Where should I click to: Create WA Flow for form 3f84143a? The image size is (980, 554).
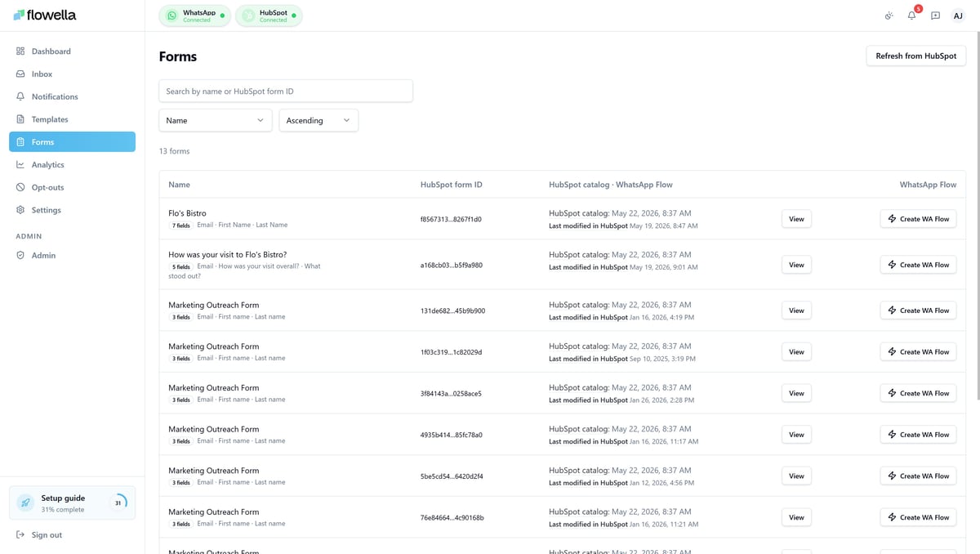918,393
